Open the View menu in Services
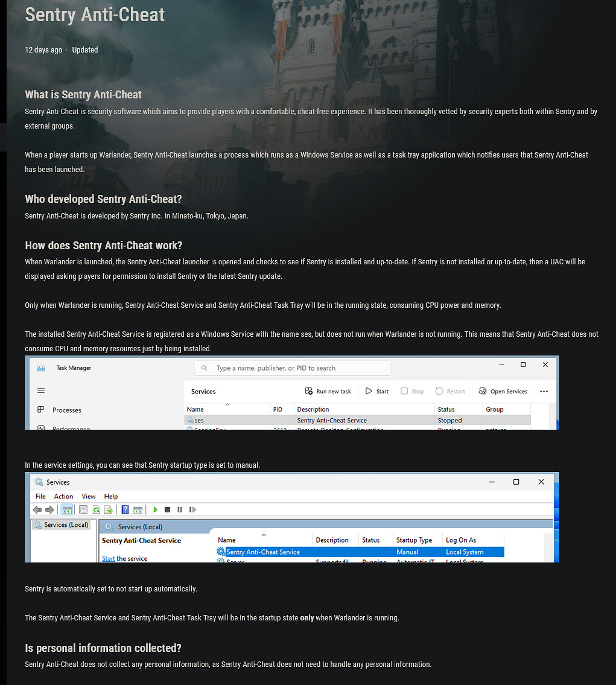Viewport: 616px width, 685px height. click(88, 496)
